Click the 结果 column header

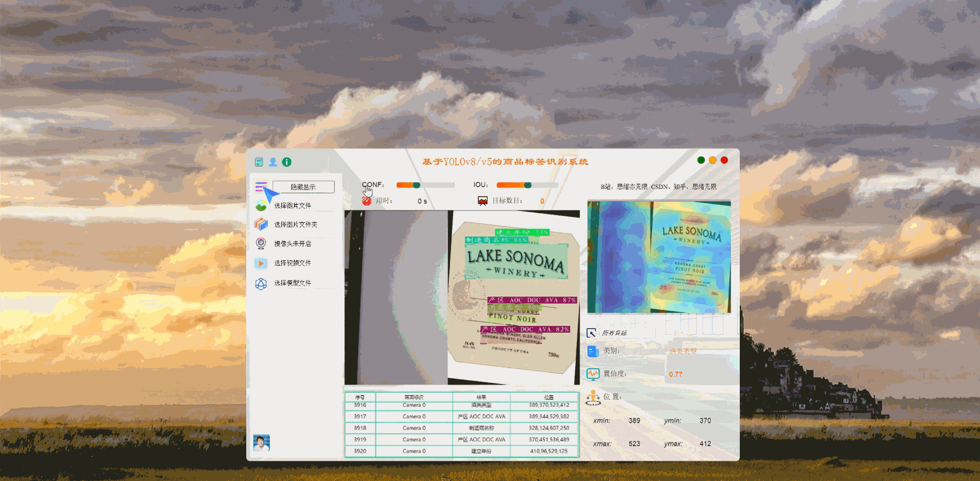pos(481,397)
